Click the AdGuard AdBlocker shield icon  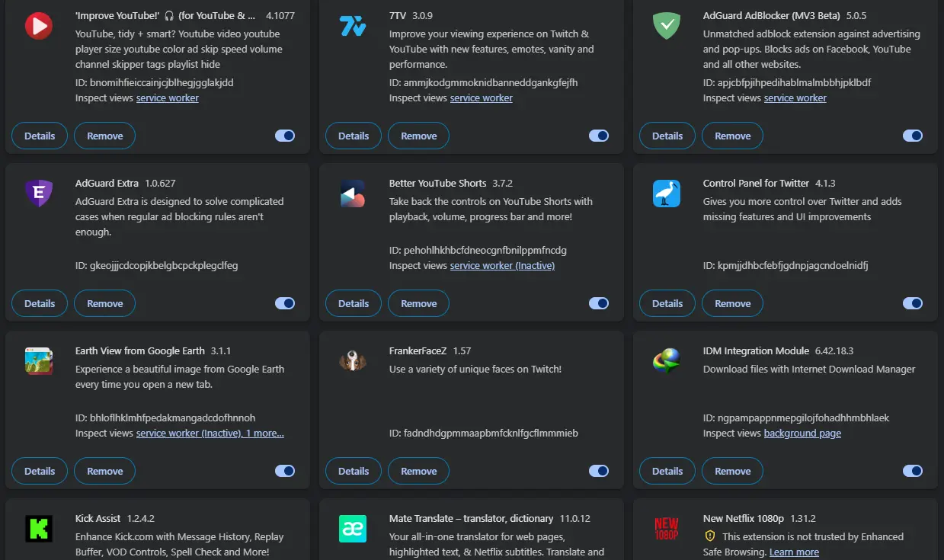pos(666,26)
